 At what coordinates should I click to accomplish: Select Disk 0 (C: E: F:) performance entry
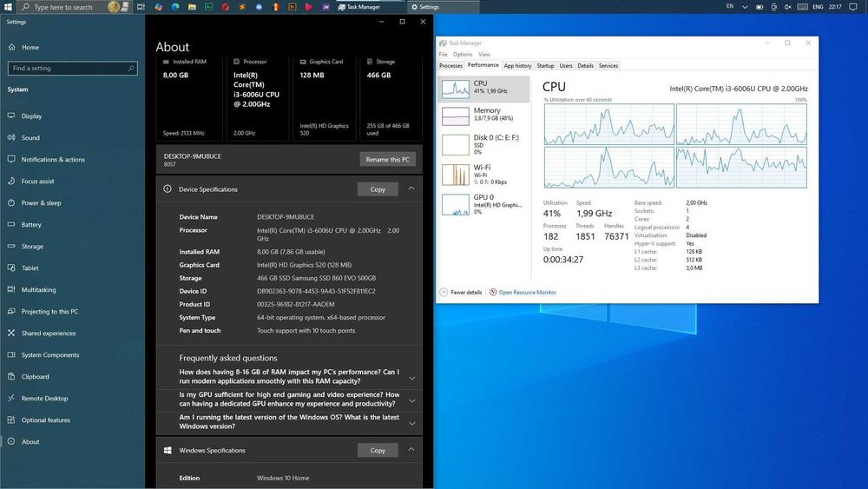[x=483, y=144]
